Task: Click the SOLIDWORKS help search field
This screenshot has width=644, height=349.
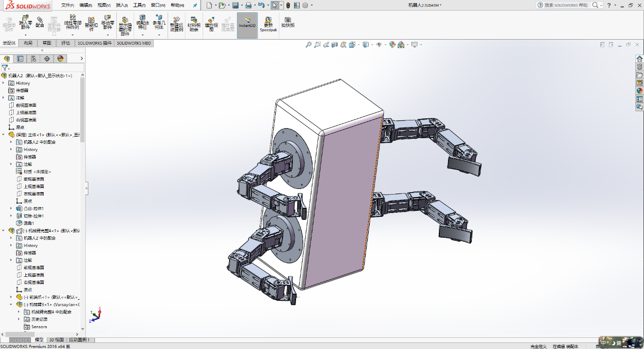Action: point(566,5)
